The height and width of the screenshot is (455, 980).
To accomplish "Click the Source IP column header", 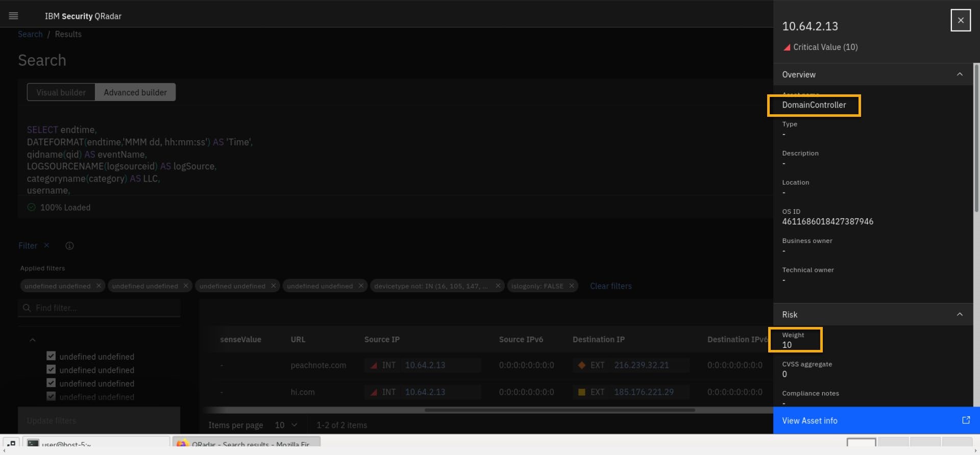I will (382, 340).
